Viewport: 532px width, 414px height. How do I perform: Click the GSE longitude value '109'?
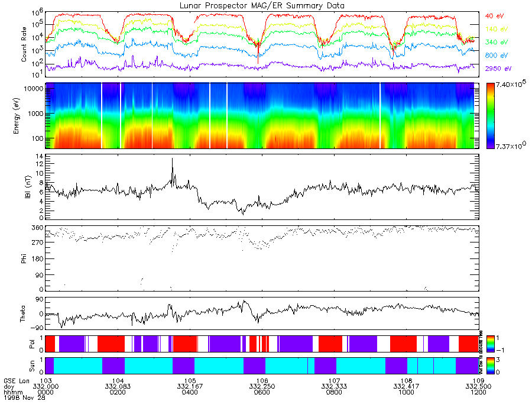tap(478, 381)
